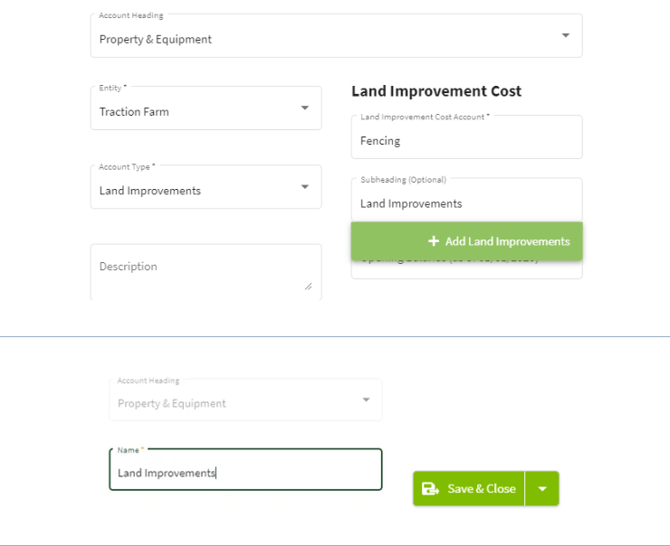This screenshot has height=546, width=670.
Task: Click the top Property & Equipment heading value
Action: point(156,40)
